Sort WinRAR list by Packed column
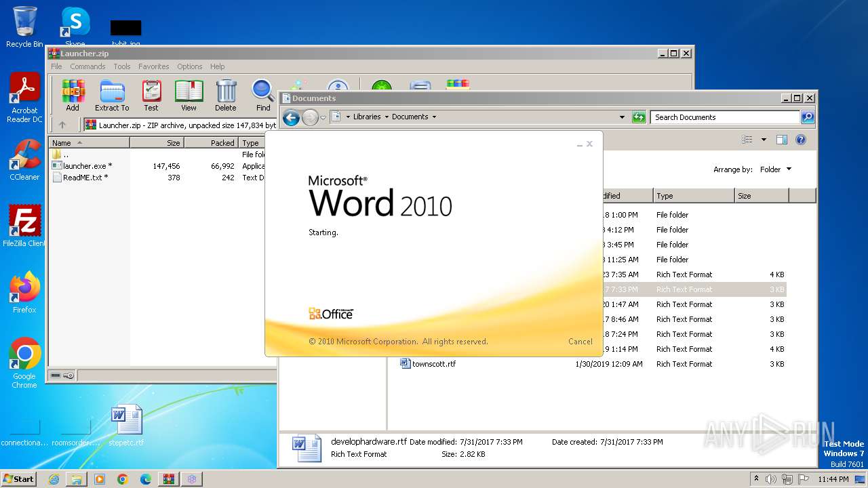868x488 pixels. (211, 143)
